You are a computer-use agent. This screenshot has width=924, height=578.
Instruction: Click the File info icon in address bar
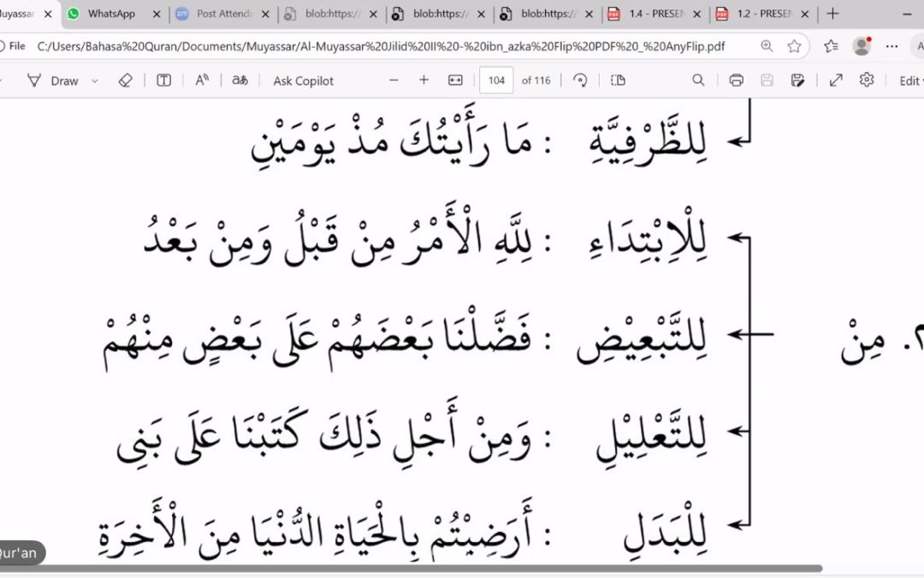point(11,46)
